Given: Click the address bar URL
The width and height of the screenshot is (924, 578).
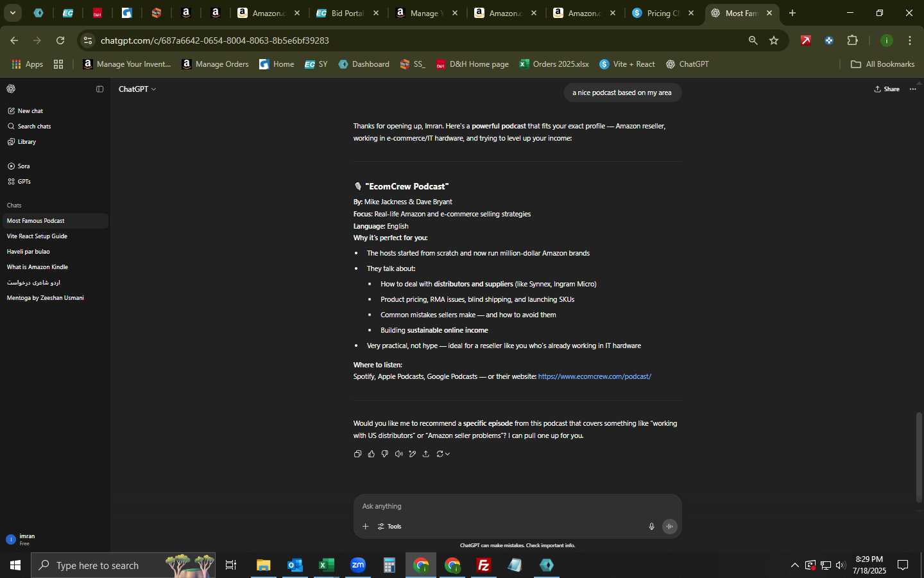Looking at the screenshot, I should coord(215,40).
